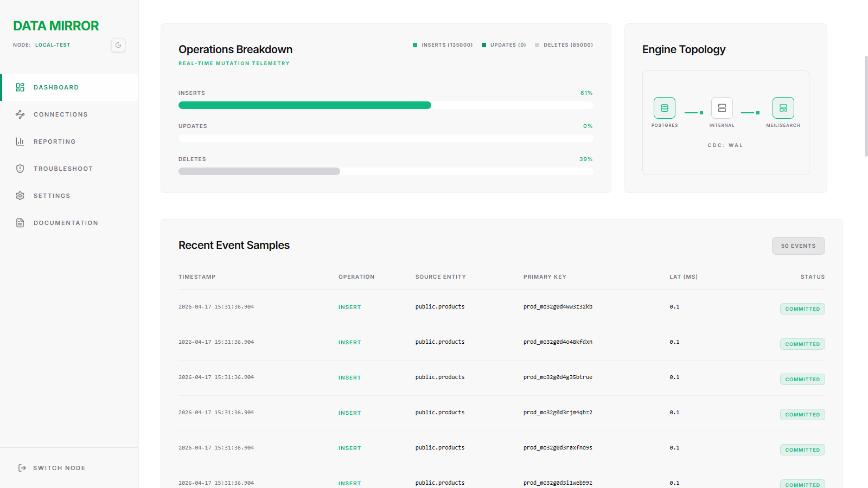This screenshot has width=868, height=488.
Task: Click the Operation column header
Action: pos(356,277)
